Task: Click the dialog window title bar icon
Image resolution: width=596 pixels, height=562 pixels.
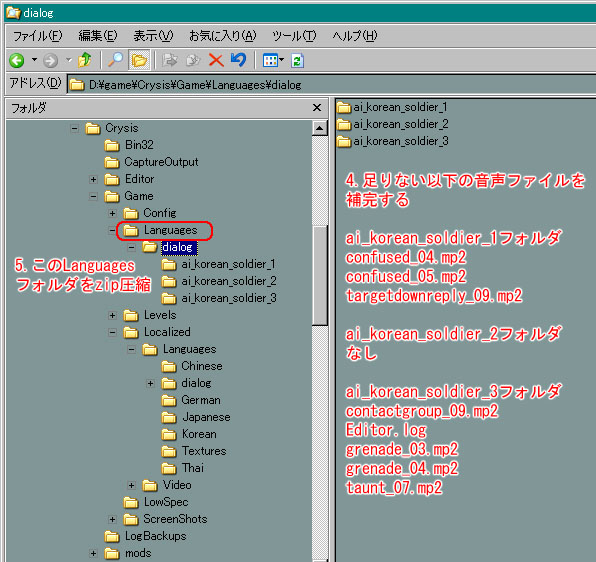Action: pos(13,13)
